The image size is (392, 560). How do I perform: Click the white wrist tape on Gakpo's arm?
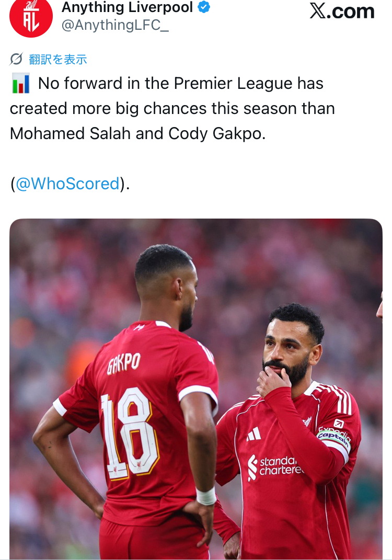pos(206,496)
